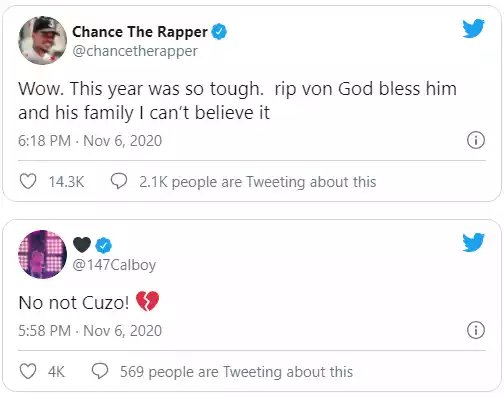Like the tweet with 14.3K hearts
The height and width of the screenshot is (398, 504).
[x=28, y=182]
